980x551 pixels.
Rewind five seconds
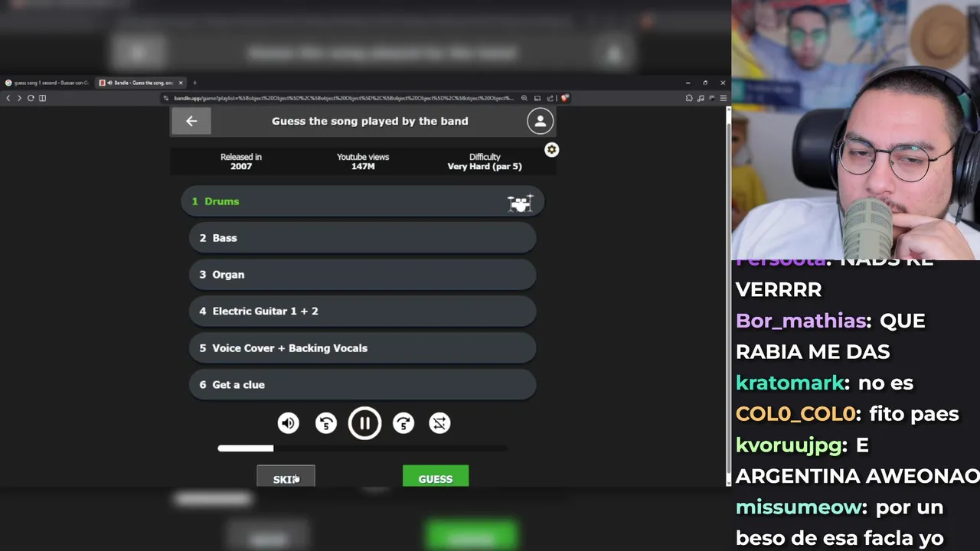click(x=326, y=423)
